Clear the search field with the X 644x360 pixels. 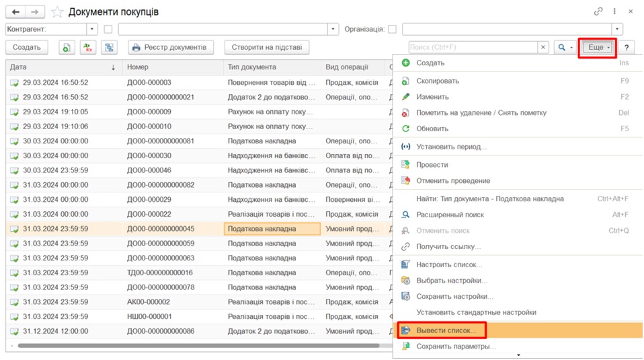click(543, 47)
